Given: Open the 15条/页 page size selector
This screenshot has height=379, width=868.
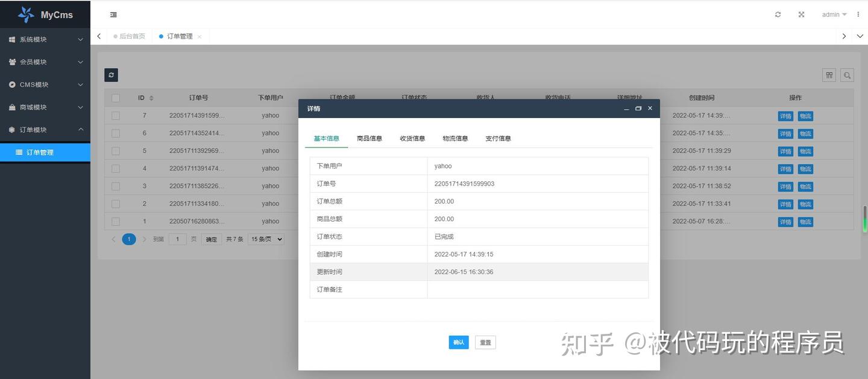Looking at the screenshot, I should pos(265,239).
